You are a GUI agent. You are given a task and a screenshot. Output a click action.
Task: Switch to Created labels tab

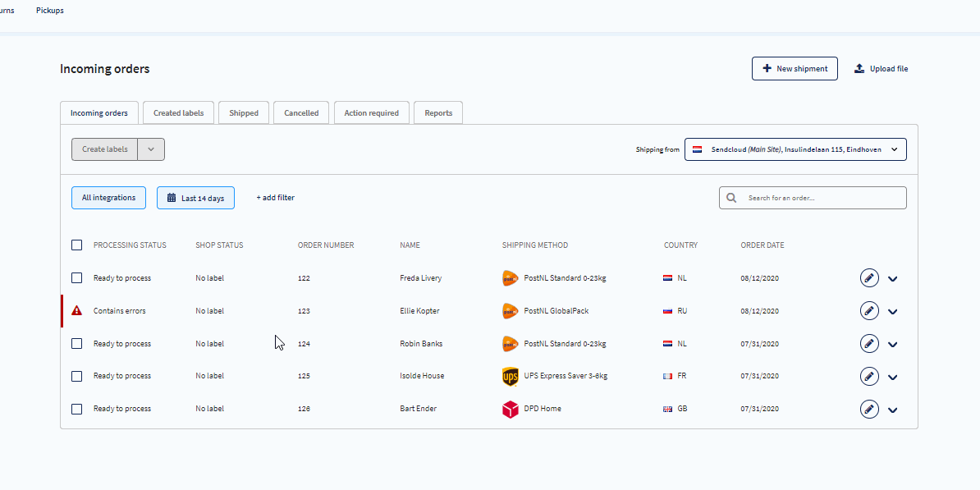[178, 113]
